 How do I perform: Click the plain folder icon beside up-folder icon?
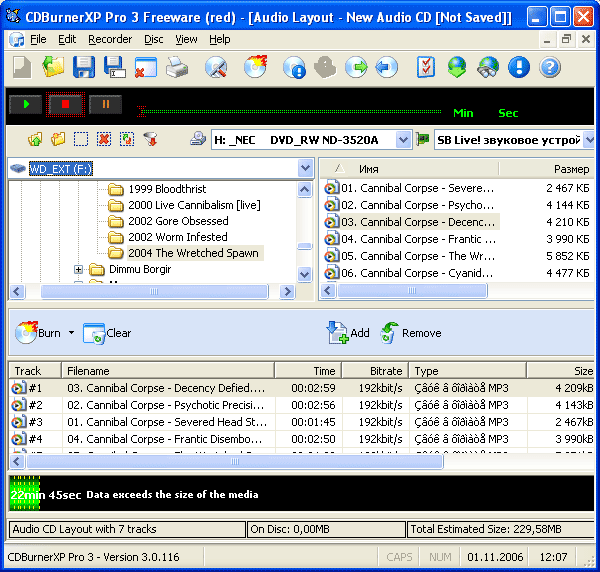pos(58,139)
